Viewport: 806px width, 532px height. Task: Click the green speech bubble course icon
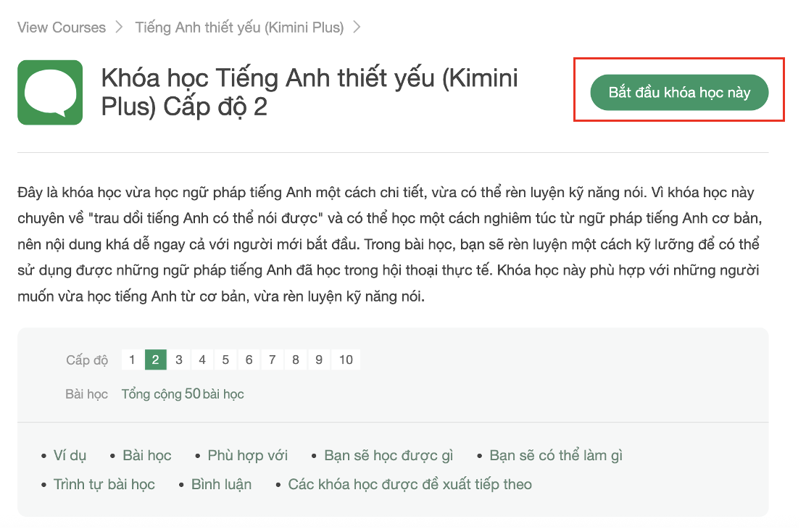tap(50, 93)
